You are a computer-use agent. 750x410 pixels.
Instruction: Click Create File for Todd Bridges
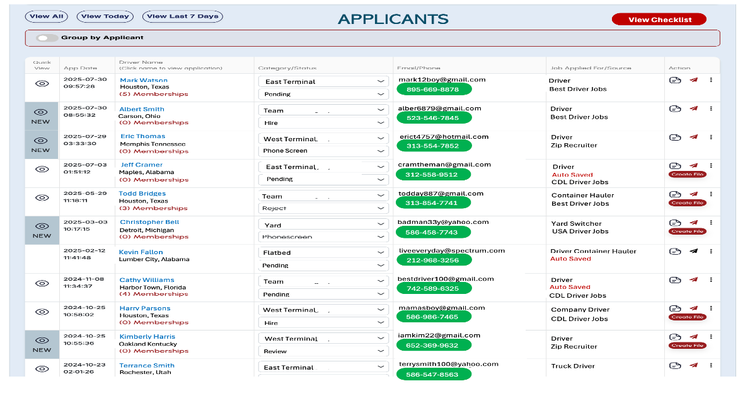point(687,203)
